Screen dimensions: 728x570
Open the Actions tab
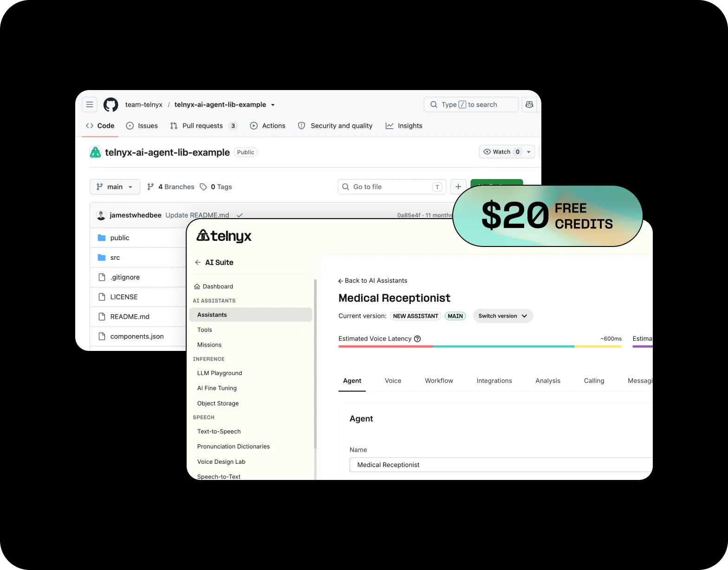268,126
